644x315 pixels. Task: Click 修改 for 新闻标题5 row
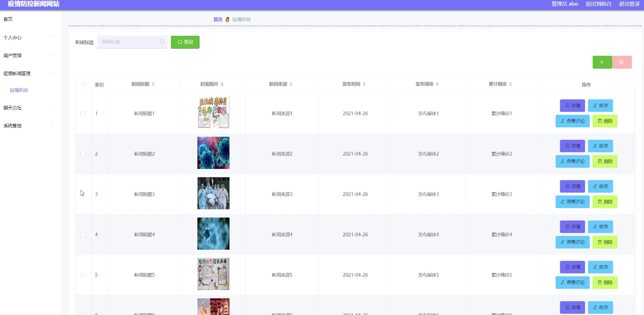pyautogui.click(x=600, y=267)
